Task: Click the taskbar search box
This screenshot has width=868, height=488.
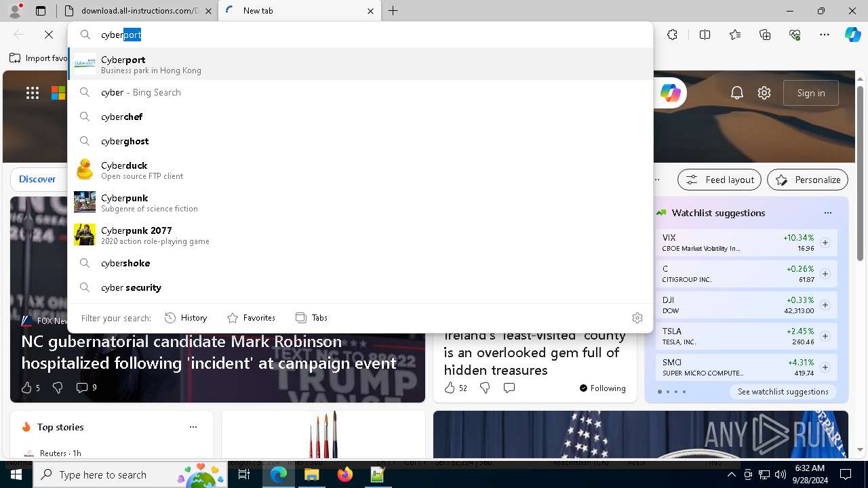Action: point(130,474)
